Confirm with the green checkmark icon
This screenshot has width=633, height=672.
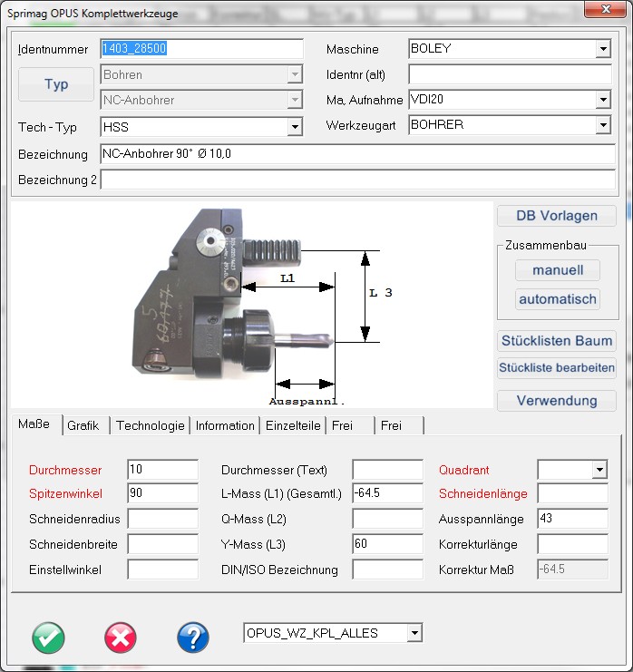pyautogui.click(x=48, y=638)
